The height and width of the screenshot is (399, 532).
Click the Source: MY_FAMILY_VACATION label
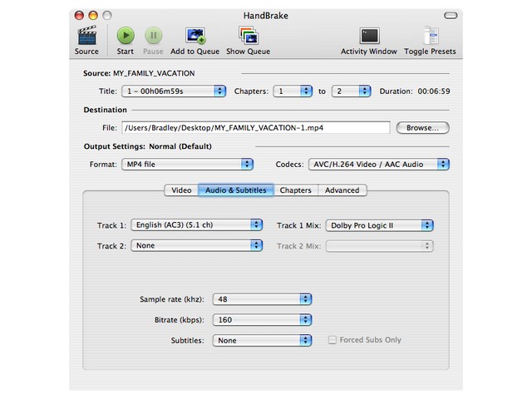139,73
